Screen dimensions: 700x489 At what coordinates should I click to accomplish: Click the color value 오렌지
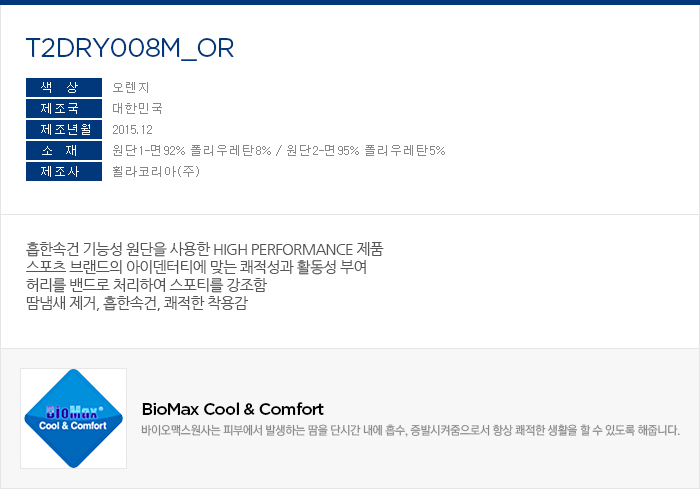click(x=131, y=87)
